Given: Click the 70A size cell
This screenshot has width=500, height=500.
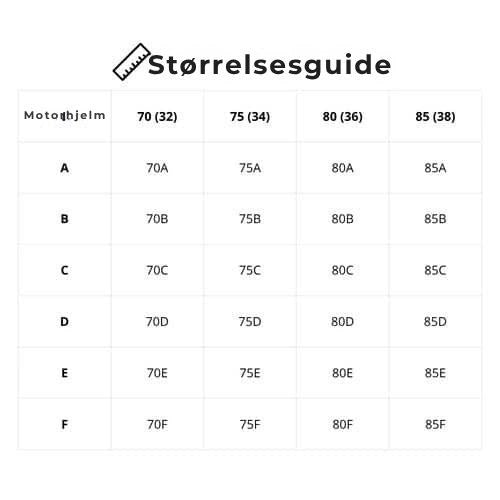Looking at the screenshot, I should click(157, 168).
